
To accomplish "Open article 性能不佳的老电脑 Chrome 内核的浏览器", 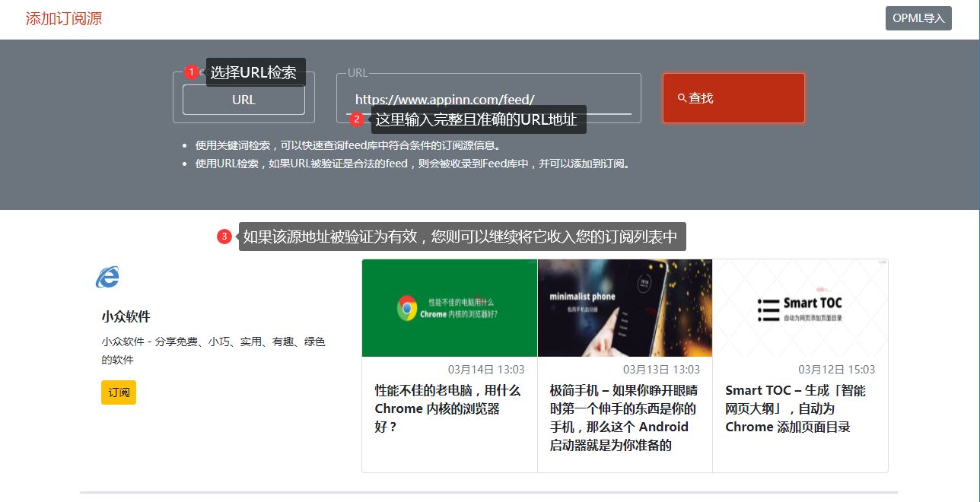I will (x=448, y=408).
